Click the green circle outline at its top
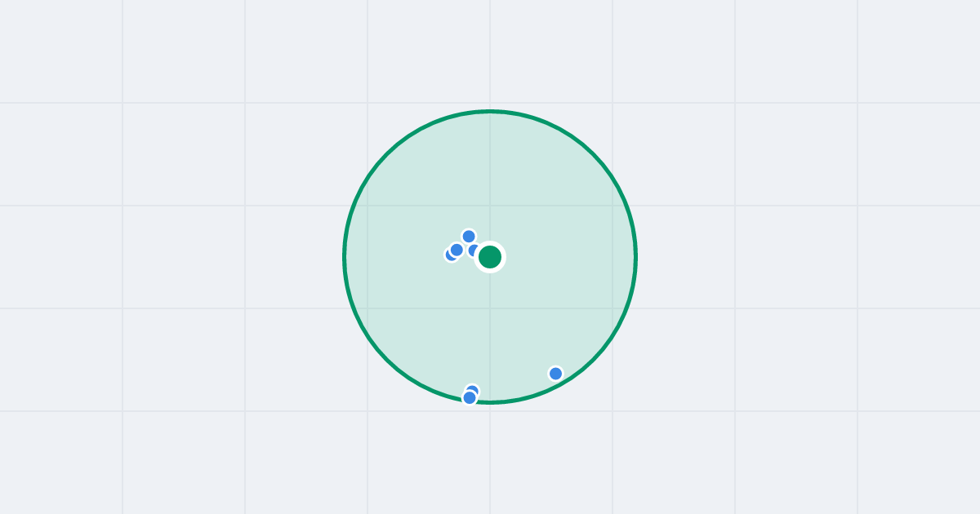The height and width of the screenshot is (514, 980). click(x=490, y=111)
